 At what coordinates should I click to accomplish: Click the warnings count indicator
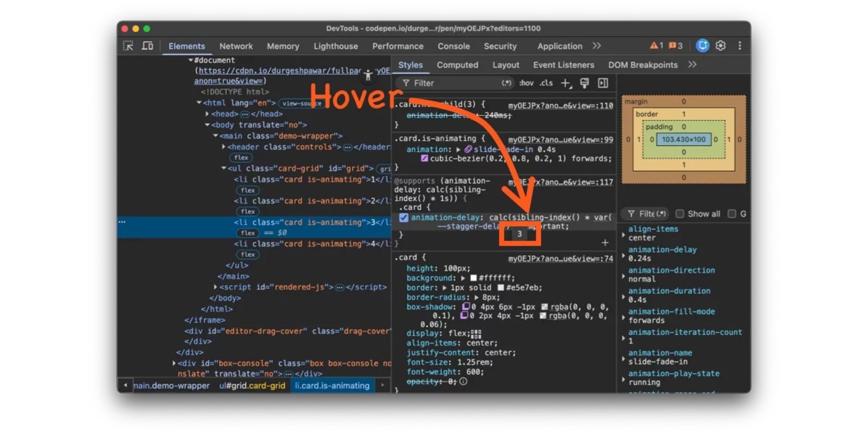pyautogui.click(x=656, y=46)
